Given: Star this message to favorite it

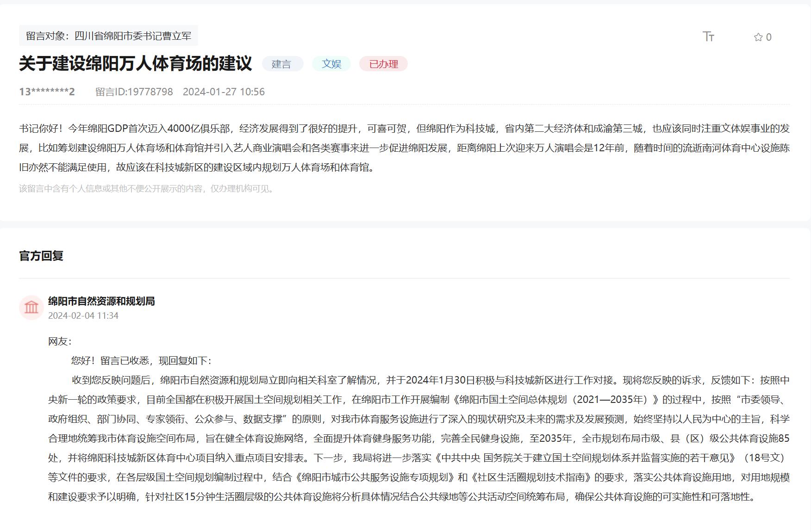Looking at the screenshot, I should pos(758,37).
